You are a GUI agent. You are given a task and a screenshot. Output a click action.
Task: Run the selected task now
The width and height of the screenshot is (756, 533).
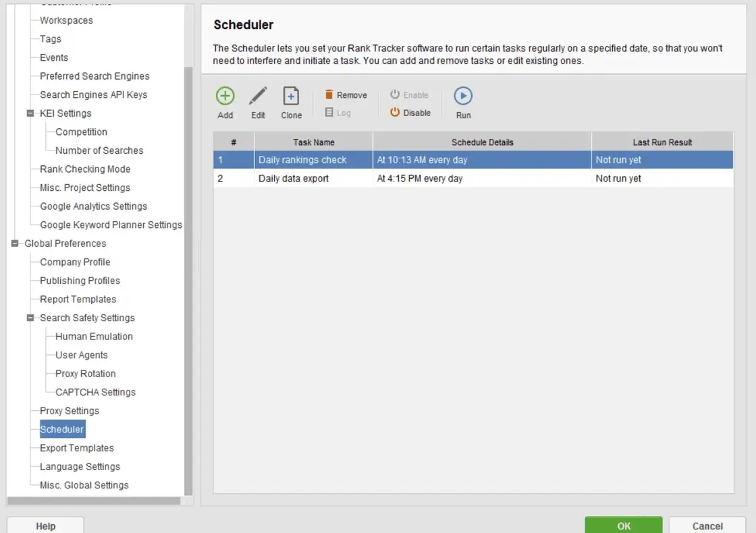pyautogui.click(x=463, y=103)
